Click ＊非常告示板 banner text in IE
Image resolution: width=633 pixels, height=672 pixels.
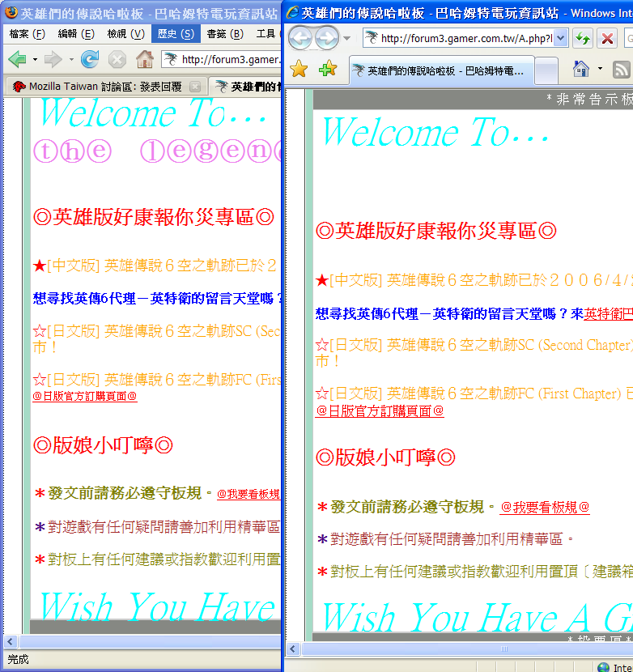[x=590, y=99]
